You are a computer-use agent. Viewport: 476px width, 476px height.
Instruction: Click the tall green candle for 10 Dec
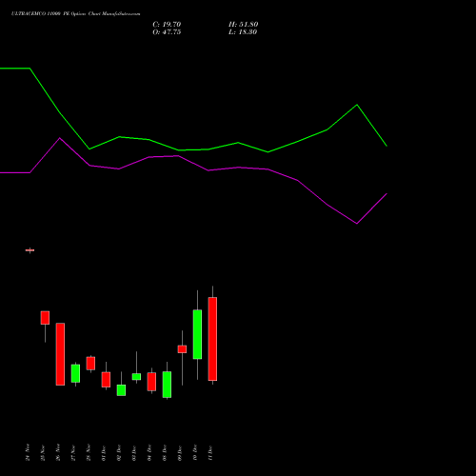pyautogui.click(x=197, y=334)
